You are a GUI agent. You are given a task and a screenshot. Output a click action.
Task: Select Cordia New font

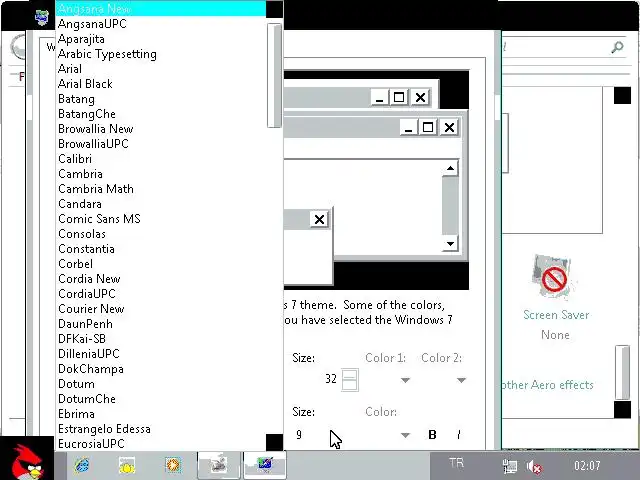[x=161, y=279]
